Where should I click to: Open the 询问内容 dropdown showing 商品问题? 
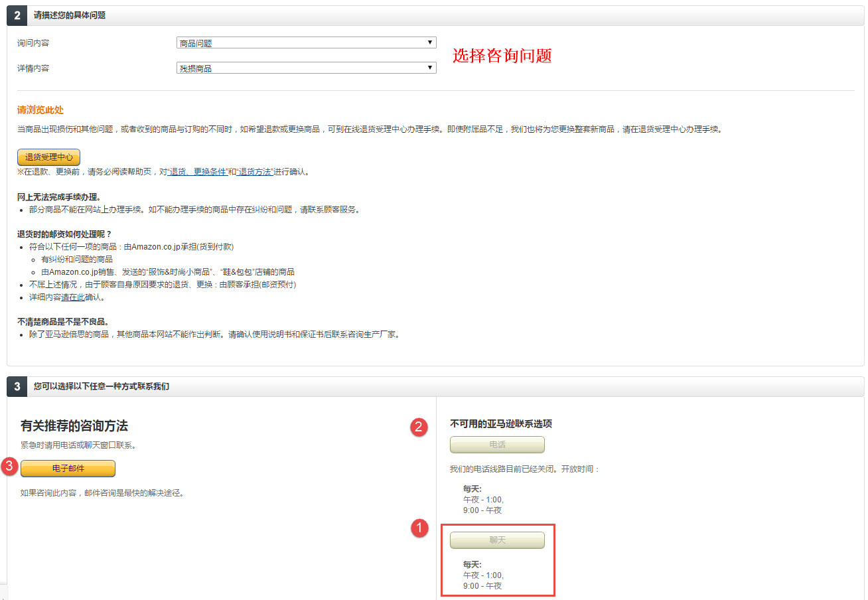tap(307, 43)
